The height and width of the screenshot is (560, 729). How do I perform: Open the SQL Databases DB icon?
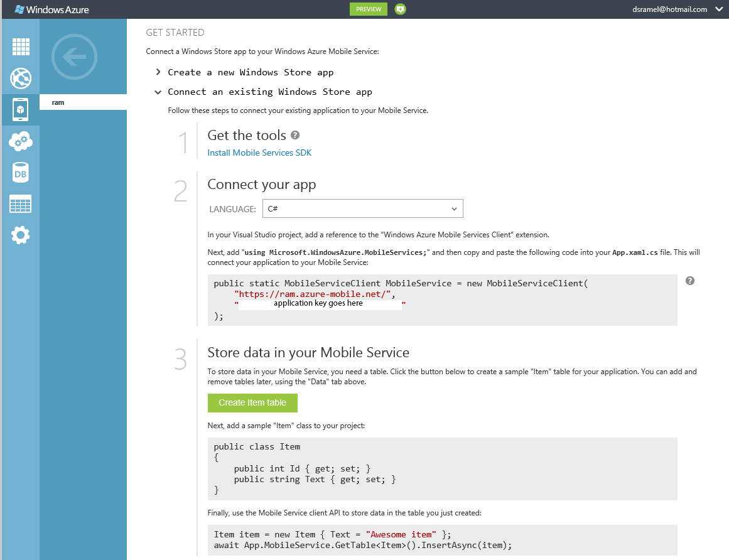pos(21,173)
